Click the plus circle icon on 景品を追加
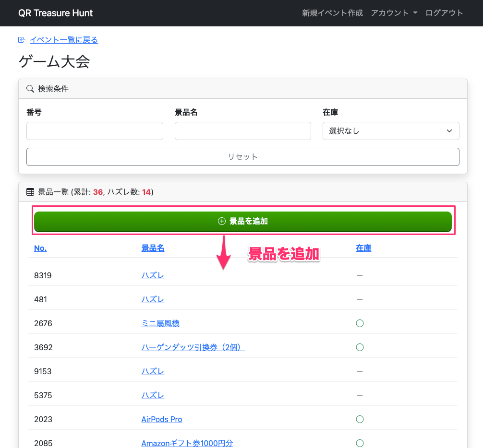Image resolution: width=483 pixels, height=448 pixels. coord(221,221)
